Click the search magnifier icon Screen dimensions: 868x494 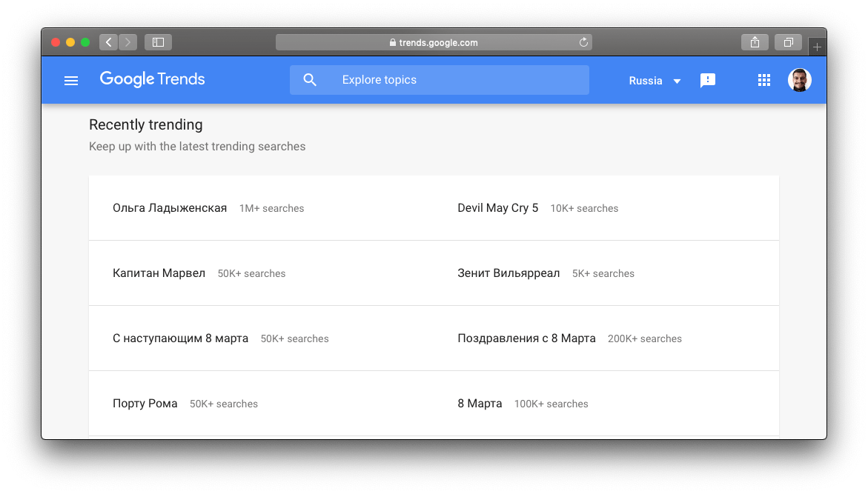310,80
